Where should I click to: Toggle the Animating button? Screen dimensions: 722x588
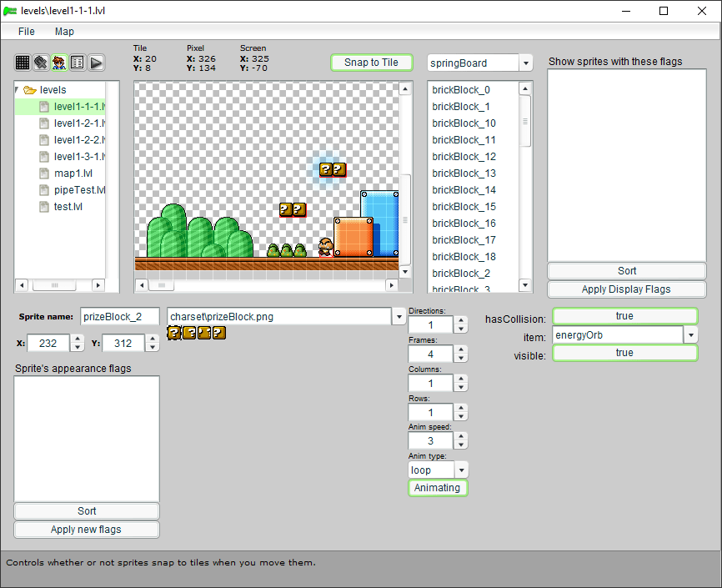coord(438,488)
